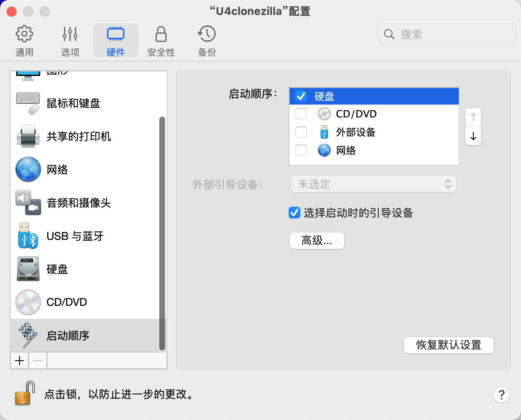
Task: Move boot item down with arrow
Action: [473, 136]
